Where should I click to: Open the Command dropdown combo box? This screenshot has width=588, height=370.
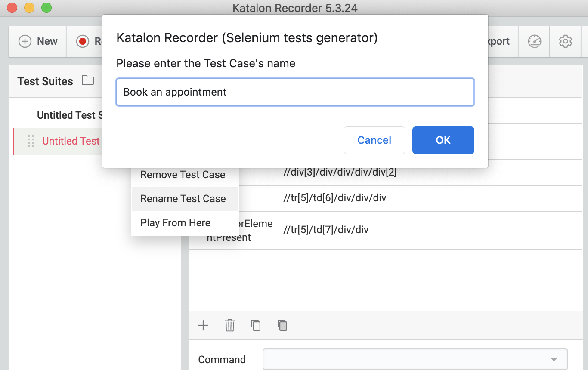(x=415, y=359)
